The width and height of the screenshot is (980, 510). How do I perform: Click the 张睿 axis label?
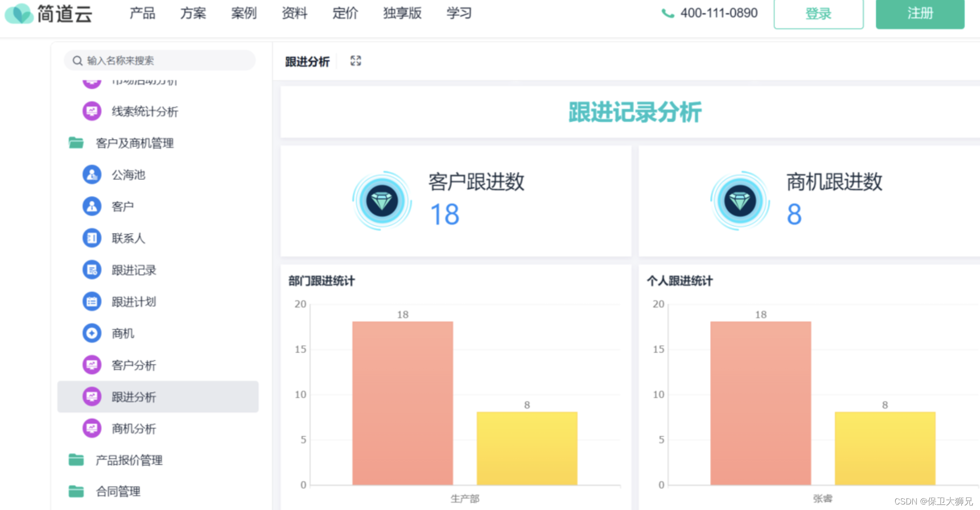pyautogui.click(x=823, y=499)
